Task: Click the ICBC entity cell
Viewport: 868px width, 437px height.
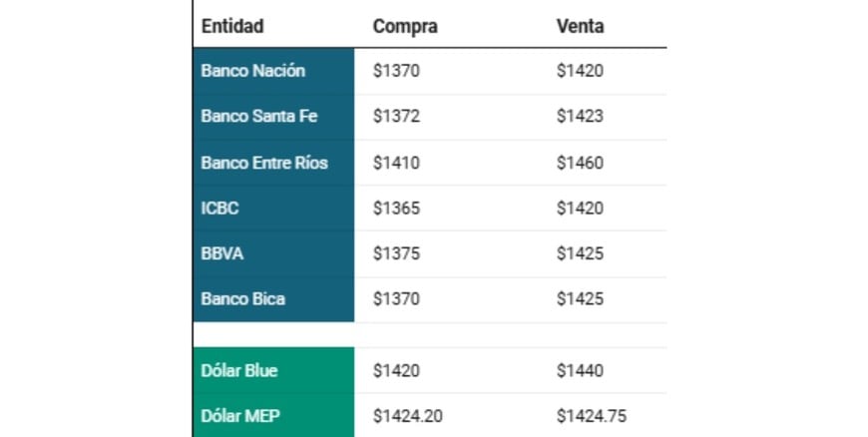Action: (x=220, y=208)
